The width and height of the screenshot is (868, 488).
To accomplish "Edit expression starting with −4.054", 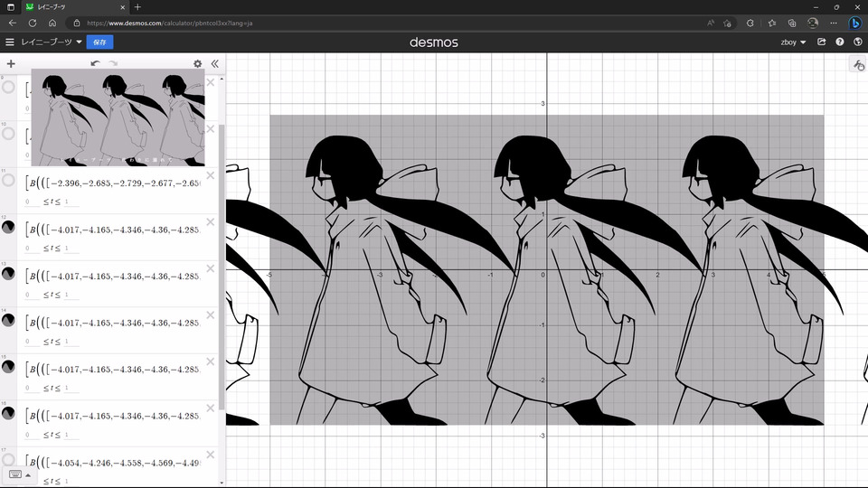I will 113,463.
